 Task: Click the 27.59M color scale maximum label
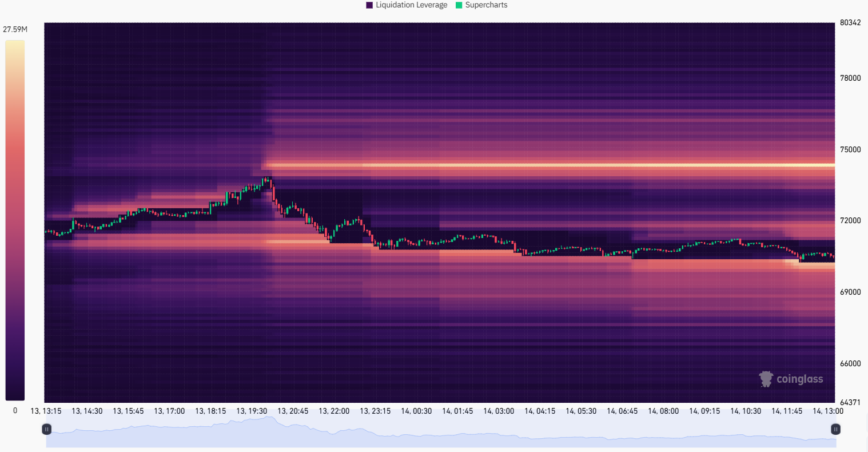coord(15,29)
